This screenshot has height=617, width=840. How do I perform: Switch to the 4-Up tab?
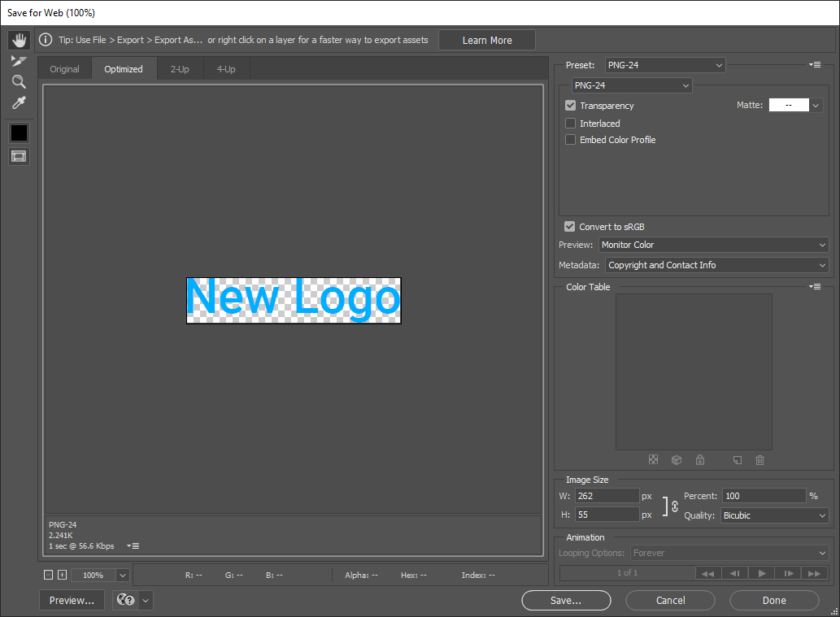point(226,69)
